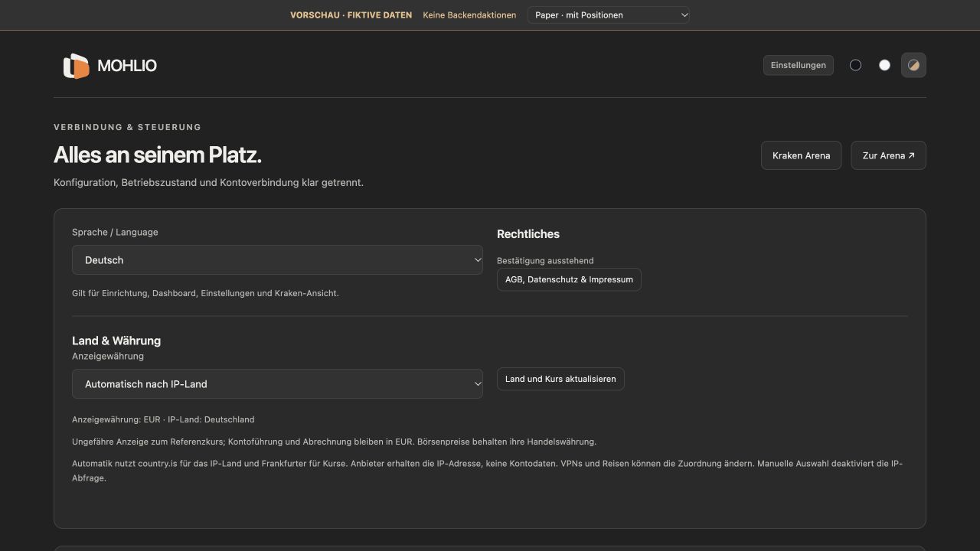Expand the Anzeigewährung dropdown

[x=277, y=384]
